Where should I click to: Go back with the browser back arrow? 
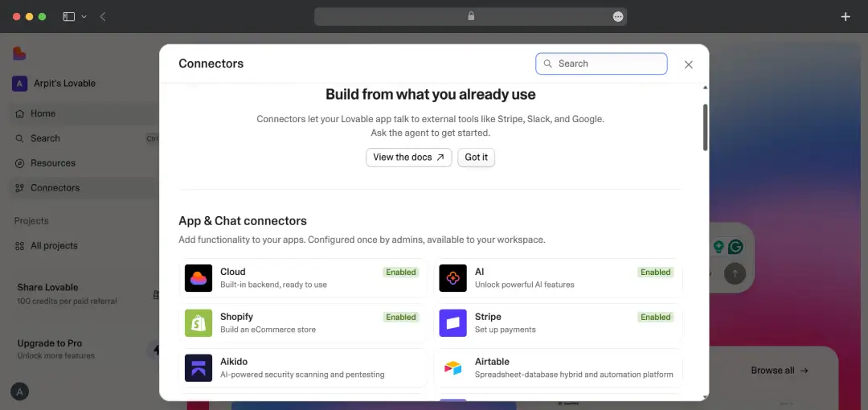coord(103,17)
